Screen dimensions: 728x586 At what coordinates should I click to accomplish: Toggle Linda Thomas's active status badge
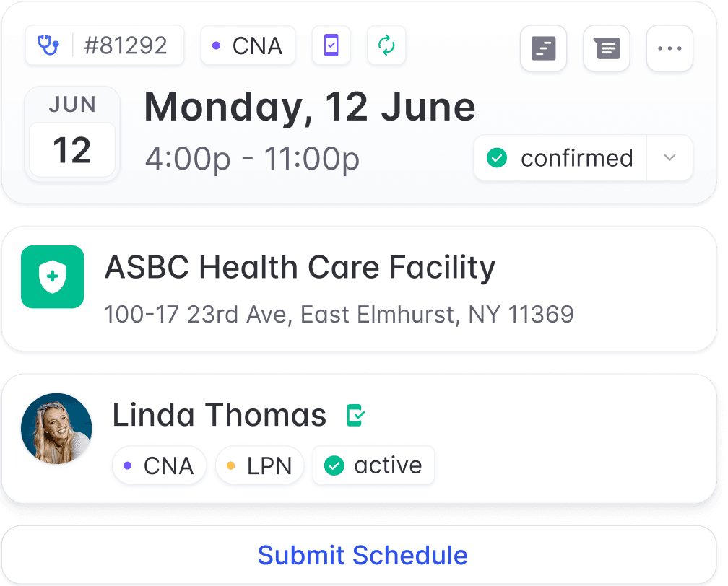point(373,465)
